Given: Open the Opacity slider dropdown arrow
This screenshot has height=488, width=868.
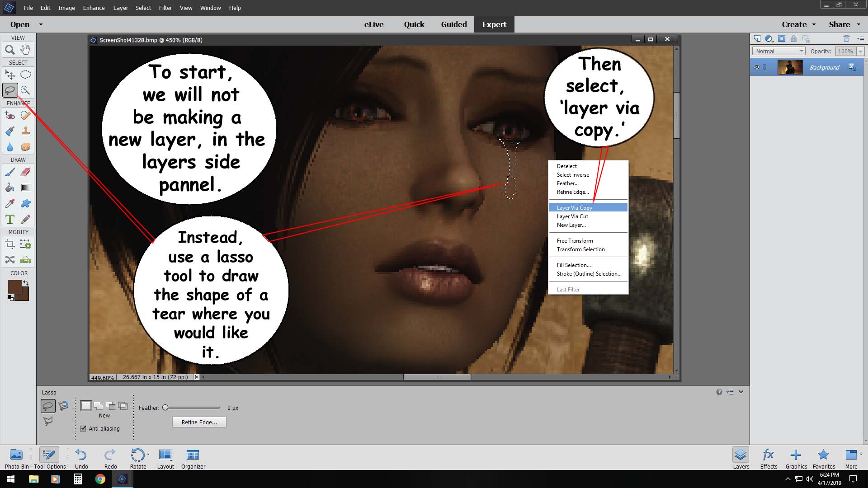Looking at the screenshot, I should coord(860,52).
